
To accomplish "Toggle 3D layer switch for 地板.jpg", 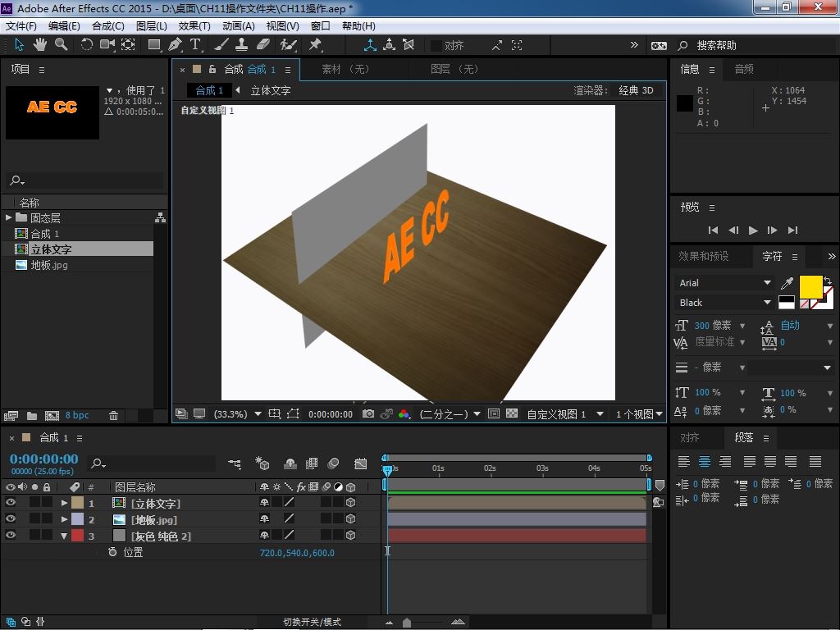I will pyautogui.click(x=351, y=518).
